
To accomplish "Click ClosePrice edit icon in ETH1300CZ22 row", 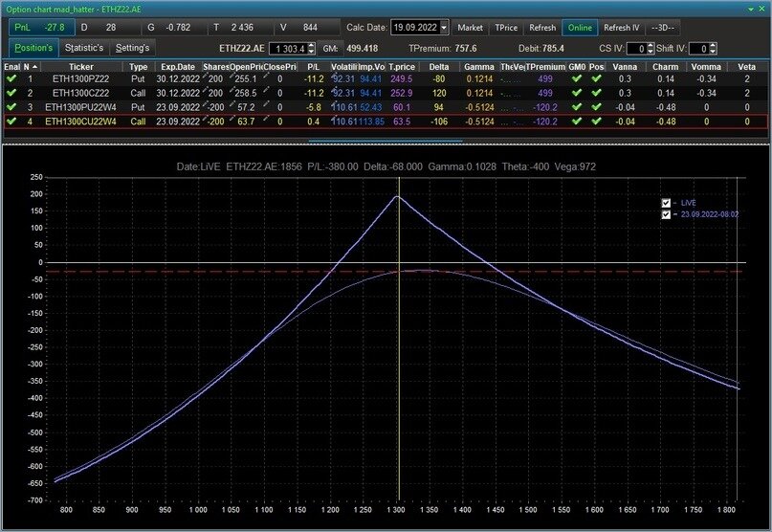I will pyautogui.click(x=266, y=90).
